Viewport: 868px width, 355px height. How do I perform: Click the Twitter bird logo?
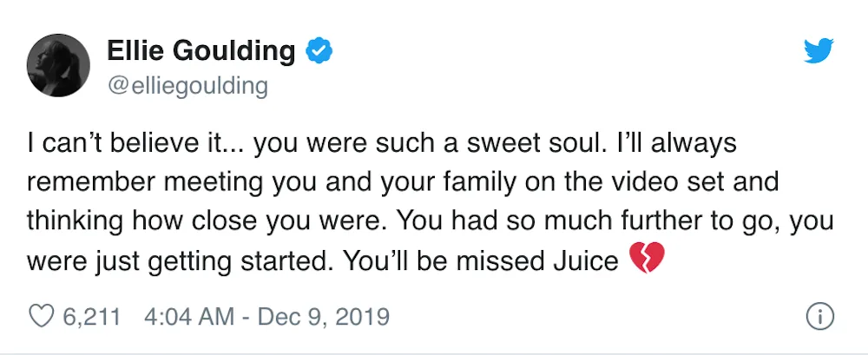tap(818, 52)
